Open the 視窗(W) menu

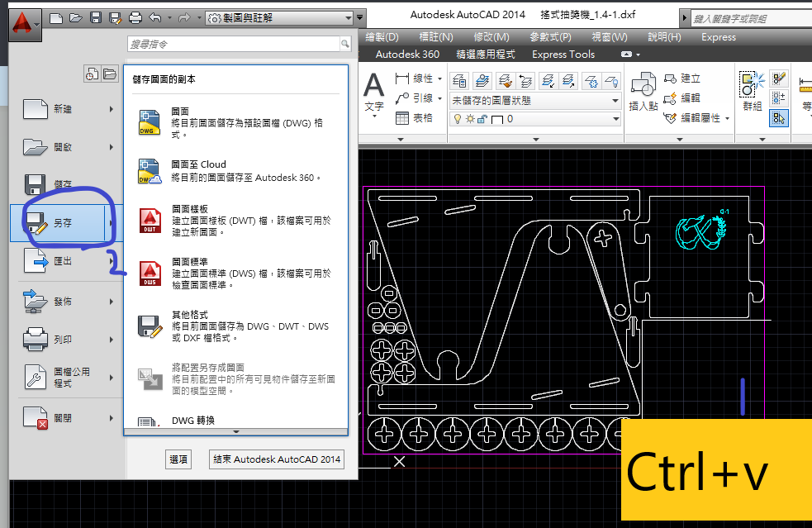[610, 37]
